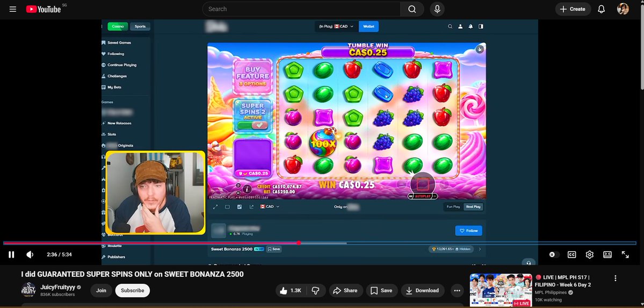Click the casino site search icon

coord(450,26)
